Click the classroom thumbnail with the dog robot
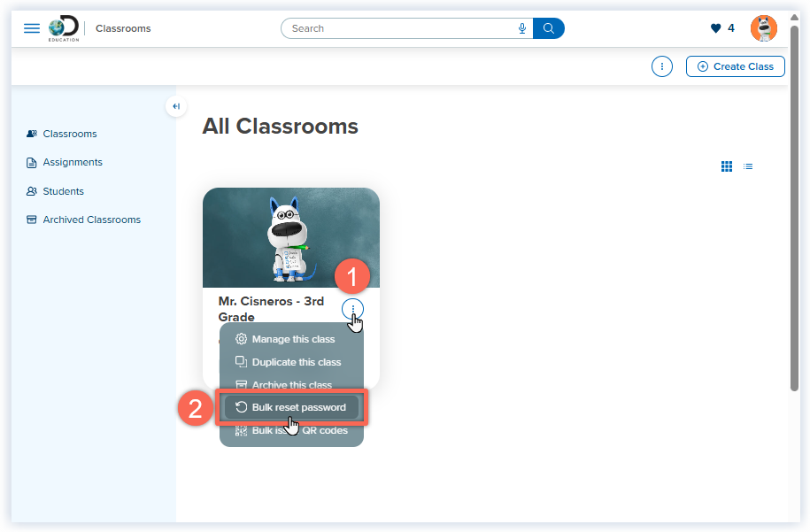810x532 pixels. point(290,237)
